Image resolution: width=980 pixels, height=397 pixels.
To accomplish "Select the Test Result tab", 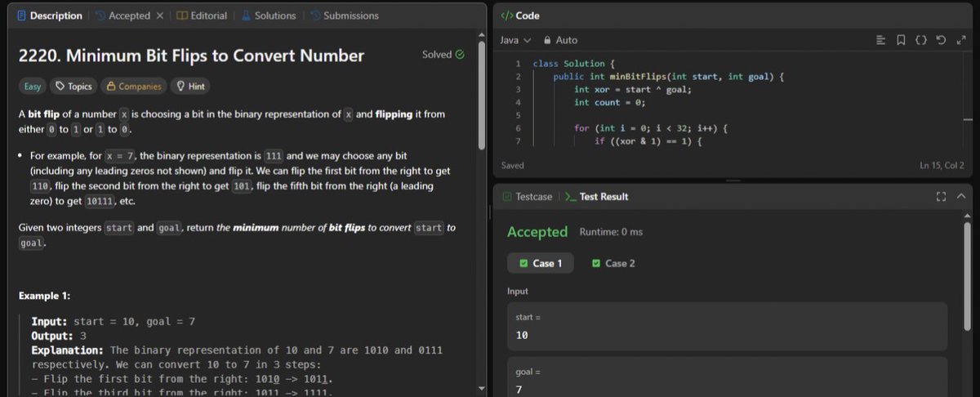I will point(596,197).
